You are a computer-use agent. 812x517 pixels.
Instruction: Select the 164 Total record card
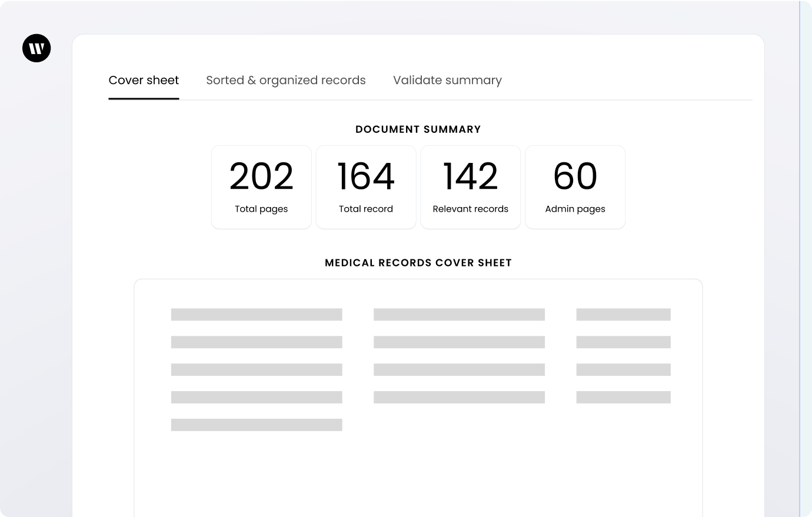click(x=366, y=187)
